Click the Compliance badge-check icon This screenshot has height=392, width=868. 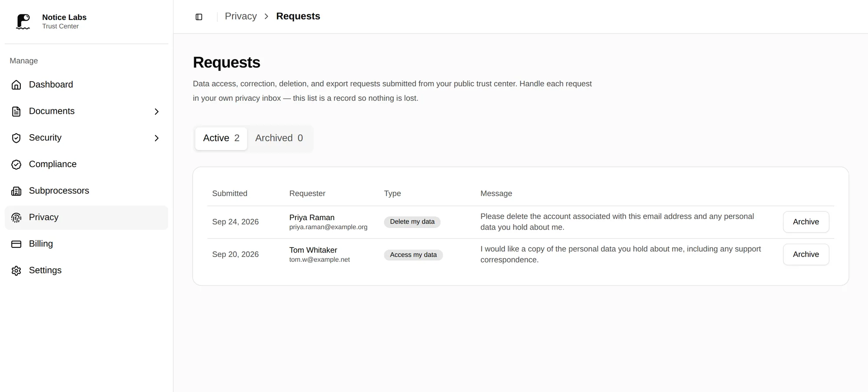coord(16,165)
